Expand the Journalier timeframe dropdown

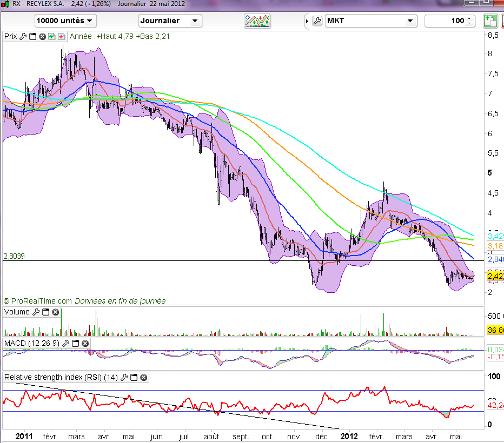(170, 21)
